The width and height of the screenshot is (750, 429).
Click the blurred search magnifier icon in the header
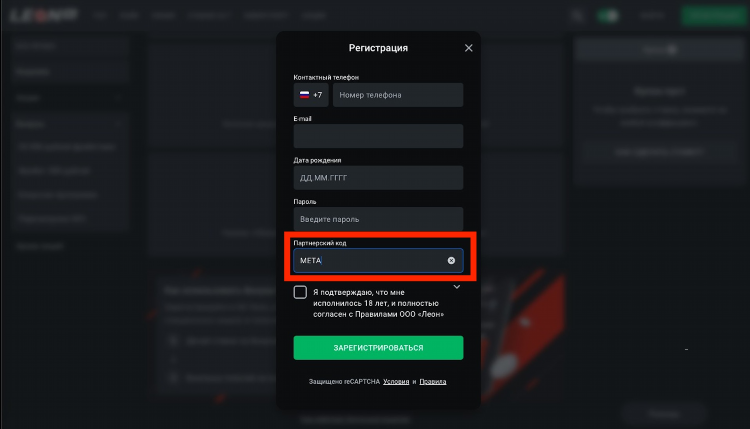577,16
